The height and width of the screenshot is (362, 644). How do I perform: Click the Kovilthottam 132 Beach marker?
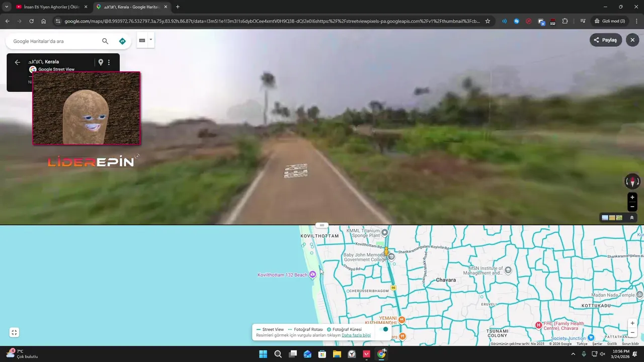pos(312,274)
